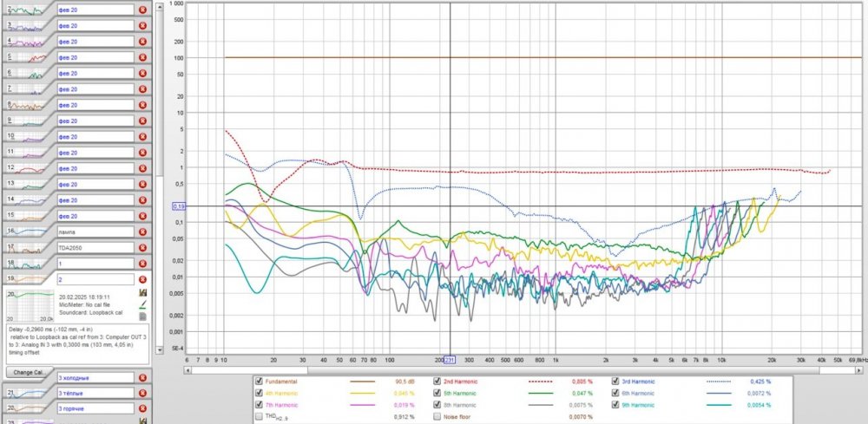Remove the 'лампа' measurement with its red X
868x424 pixels.
point(142,232)
